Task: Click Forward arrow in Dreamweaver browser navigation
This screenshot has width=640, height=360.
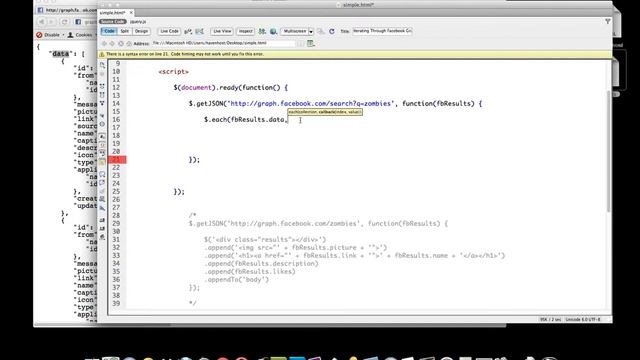Action: point(112,43)
